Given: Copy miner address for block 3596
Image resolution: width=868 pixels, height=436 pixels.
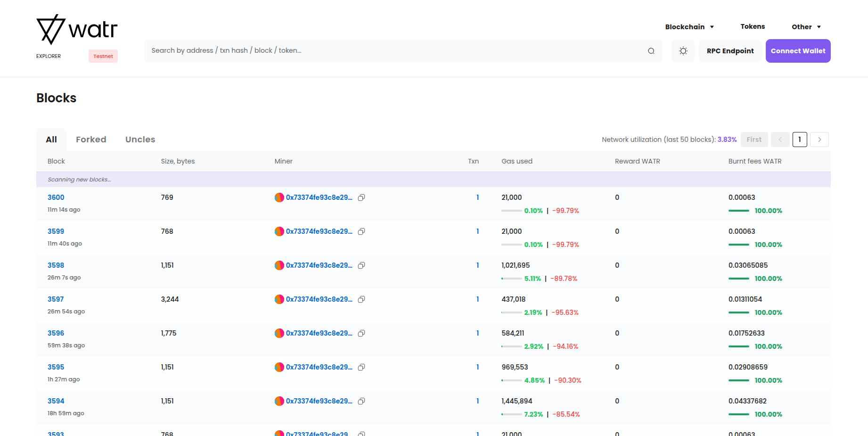Looking at the screenshot, I should pos(361,333).
